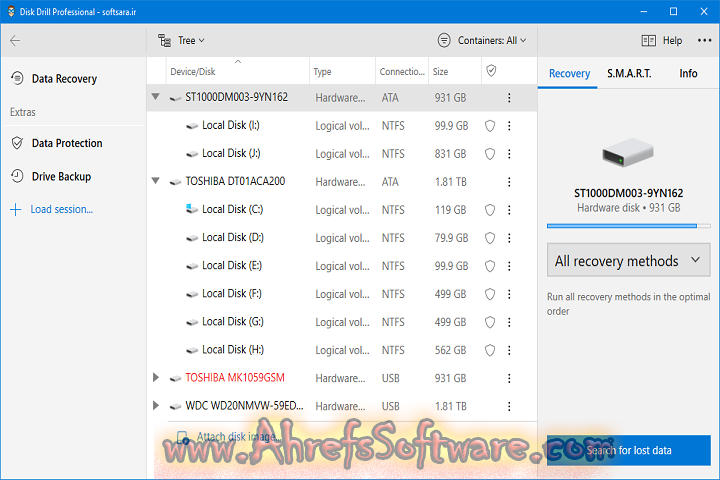Open kebab menu for Local Disk (I:)

click(x=509, y=126)
